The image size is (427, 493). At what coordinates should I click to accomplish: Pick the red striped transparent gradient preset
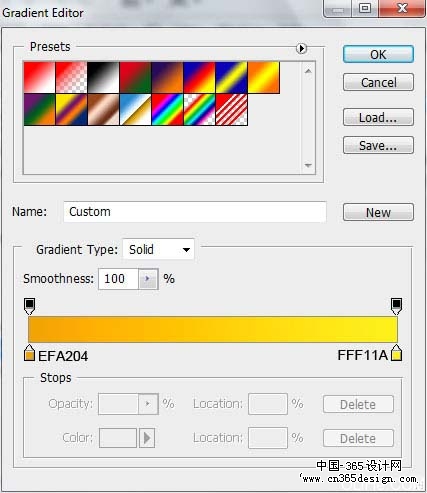(231, 109)
